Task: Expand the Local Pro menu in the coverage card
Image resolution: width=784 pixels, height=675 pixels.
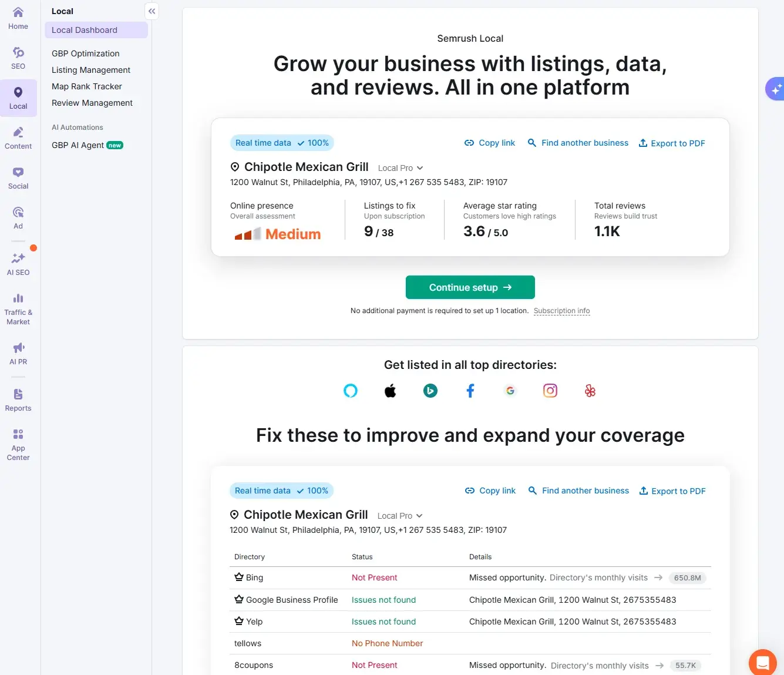Action: point(399,515)
